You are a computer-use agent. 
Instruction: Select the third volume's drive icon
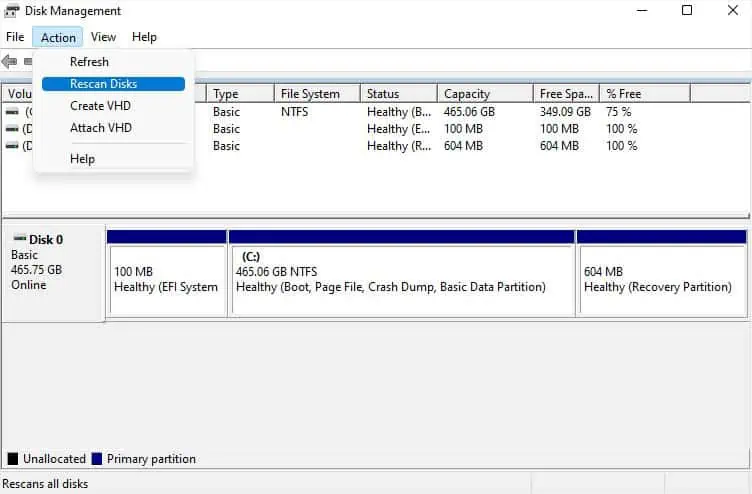click(x=12, y=146)
